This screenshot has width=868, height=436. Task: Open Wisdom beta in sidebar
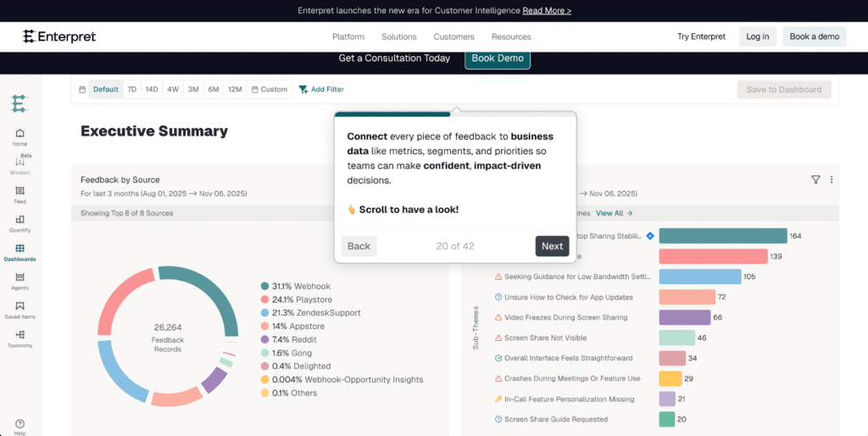tap(19, 162)
